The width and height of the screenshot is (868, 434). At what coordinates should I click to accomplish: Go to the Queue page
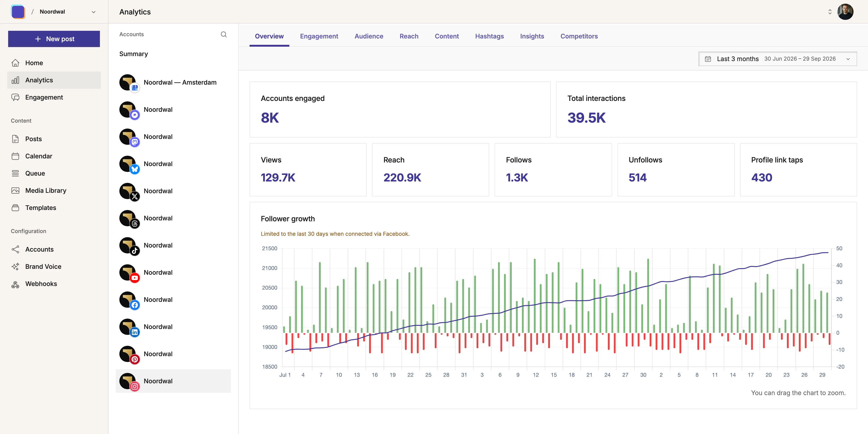coord(54,173)
